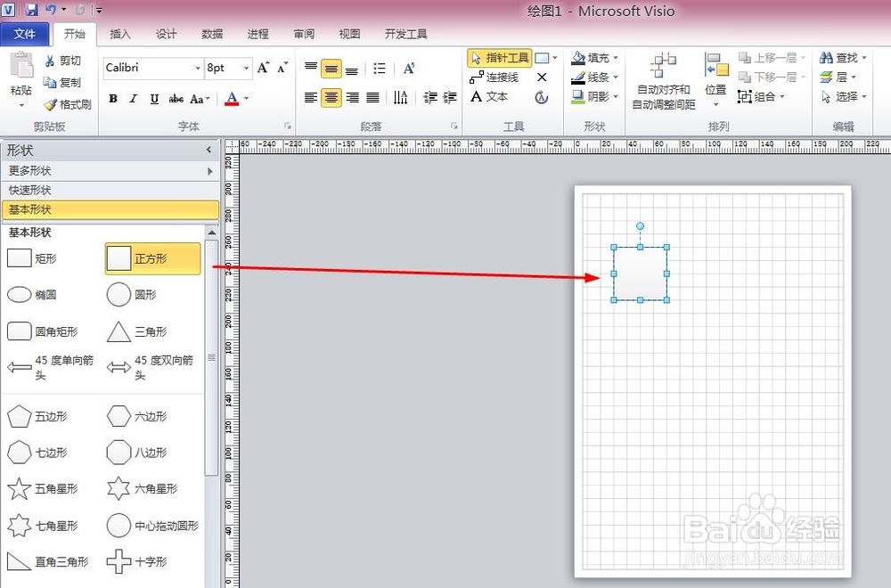The image size is (891, 588).
Task: Open the font color dropdown arrow
Action: tap(247, 99)
